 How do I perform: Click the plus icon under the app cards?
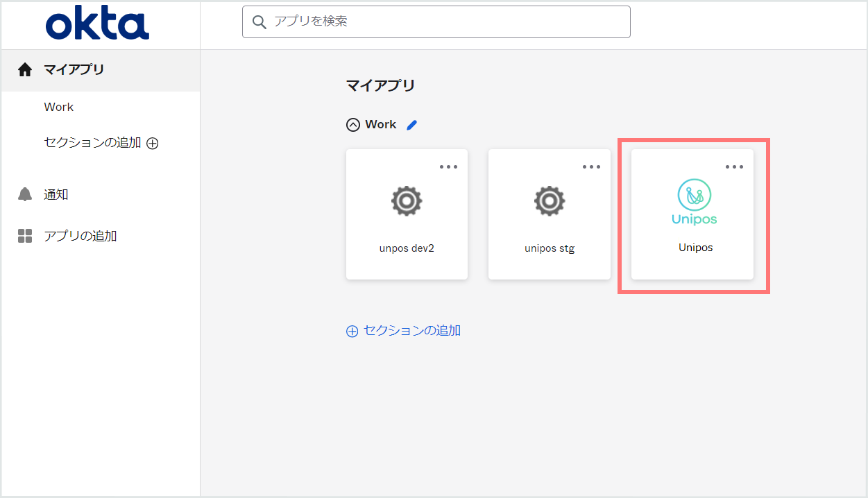352,332
